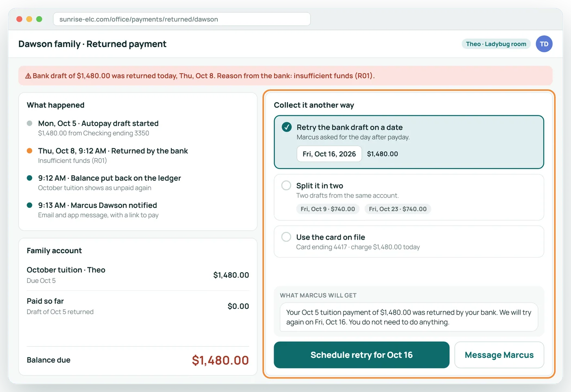Image resolution: width=571 pixels, height=392 pixels.
Task: Click the Two drafts from the same account text
Action: click(x=347, y=196)
